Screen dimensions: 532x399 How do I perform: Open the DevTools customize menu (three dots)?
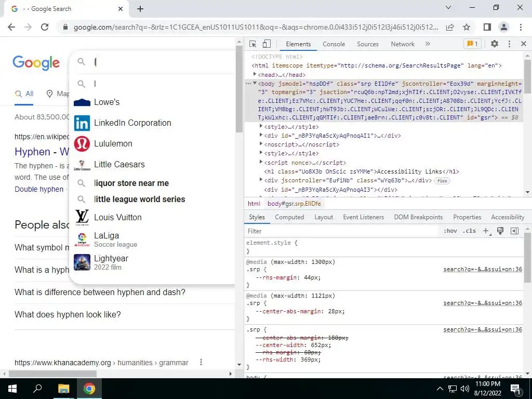point(509,44)
